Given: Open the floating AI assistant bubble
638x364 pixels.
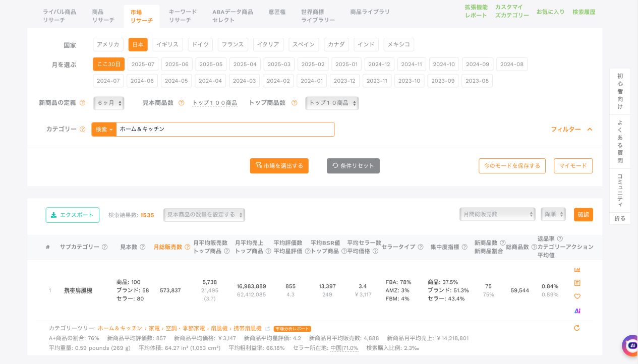Looking at the screenshot, I should coord(629,345).
